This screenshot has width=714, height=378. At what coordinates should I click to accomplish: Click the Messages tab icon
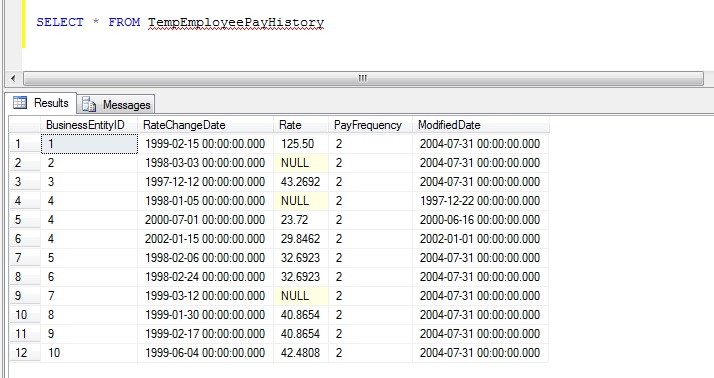[89, 104]
